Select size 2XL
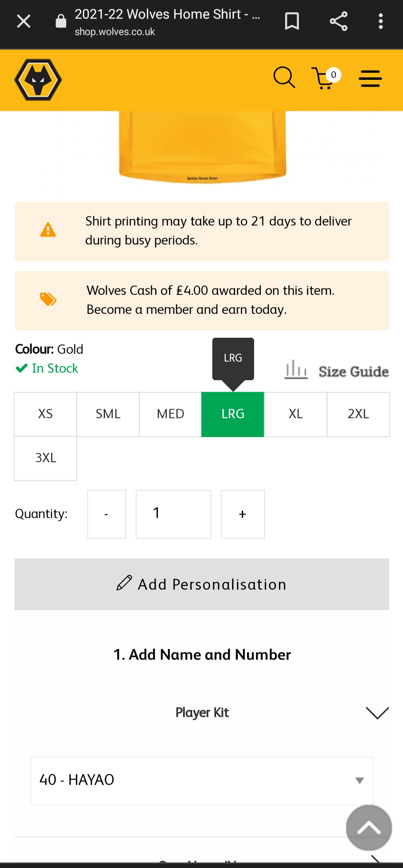Viewport: 403px width, 868px height. [358, 414]
